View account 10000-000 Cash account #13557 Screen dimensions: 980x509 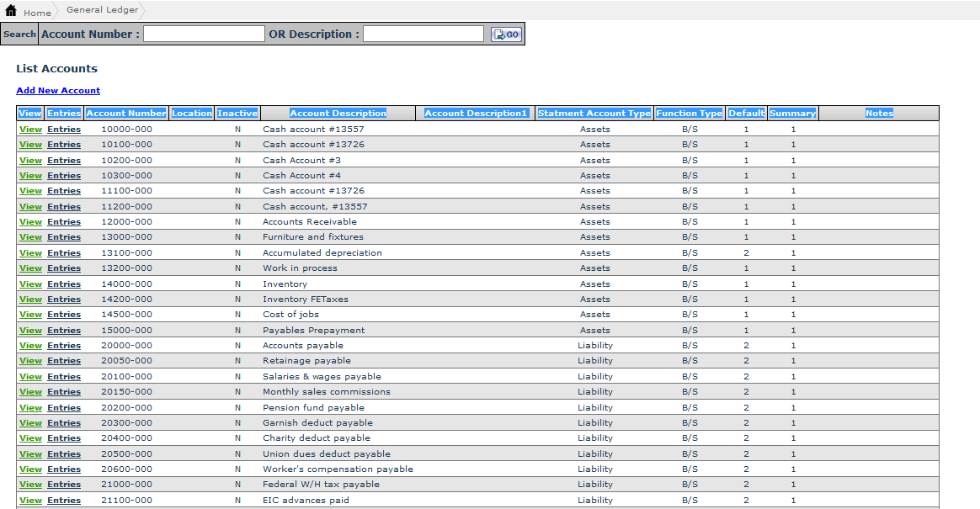(30, 130)
